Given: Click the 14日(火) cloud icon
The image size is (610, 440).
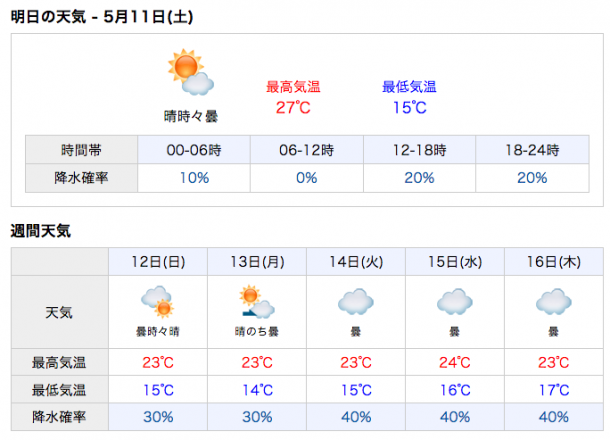Looking at the screenshot, I should coord(356,302).
